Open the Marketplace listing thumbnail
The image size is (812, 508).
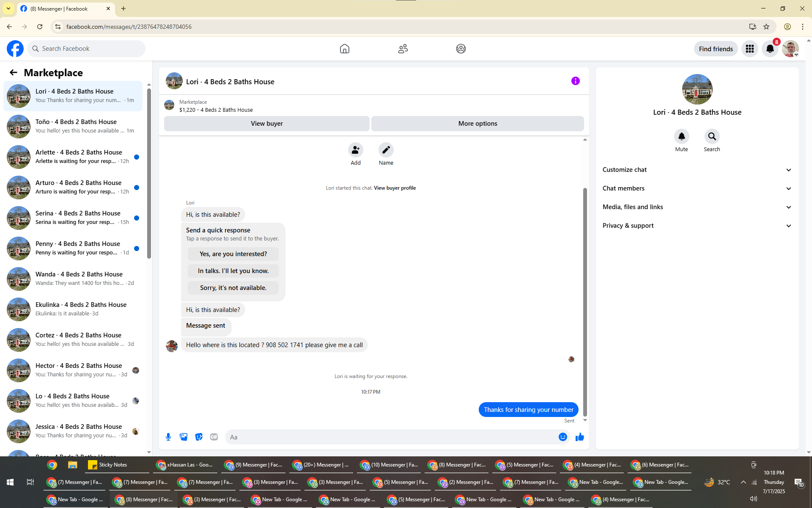click(x=169, y=105)
